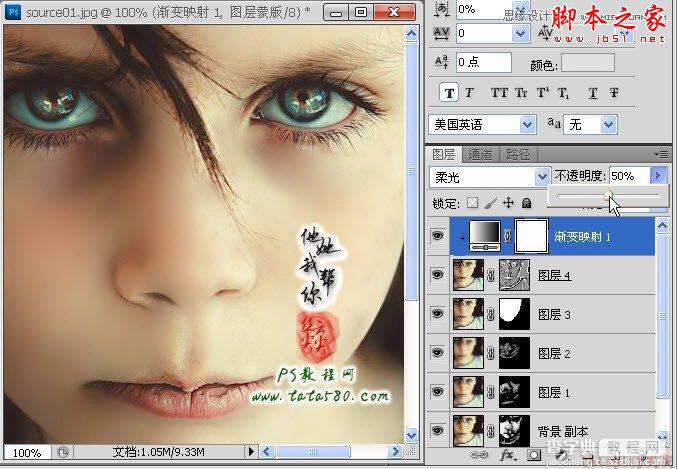Click the new adjustment layer icon

pyautogui.click(x=561, y=455)
